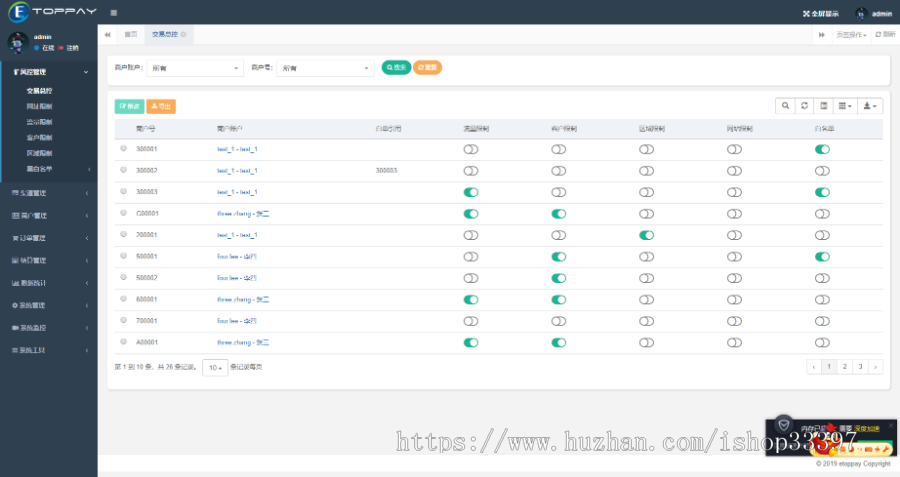Screen dimensions: 900x477
Task: Switch to the 首页 tab
Action: pyautogui.click(x=130, y=34)
